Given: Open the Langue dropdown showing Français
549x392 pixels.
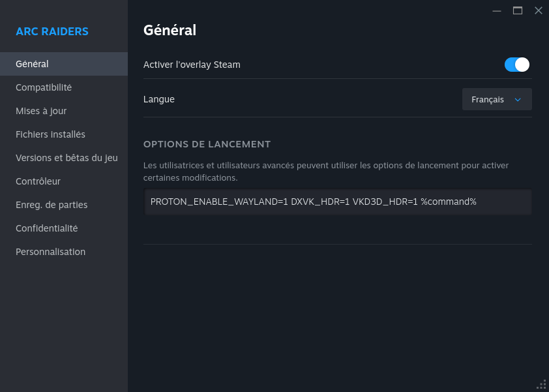Looking at the screenshot, I should point(497,100).
